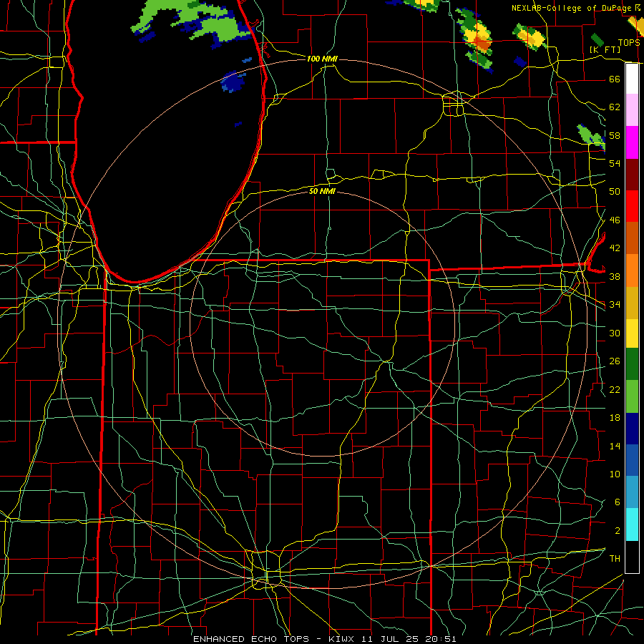Select the '6' scale label
The width and height of the screenshot is (644, 644).
(617, 502)
